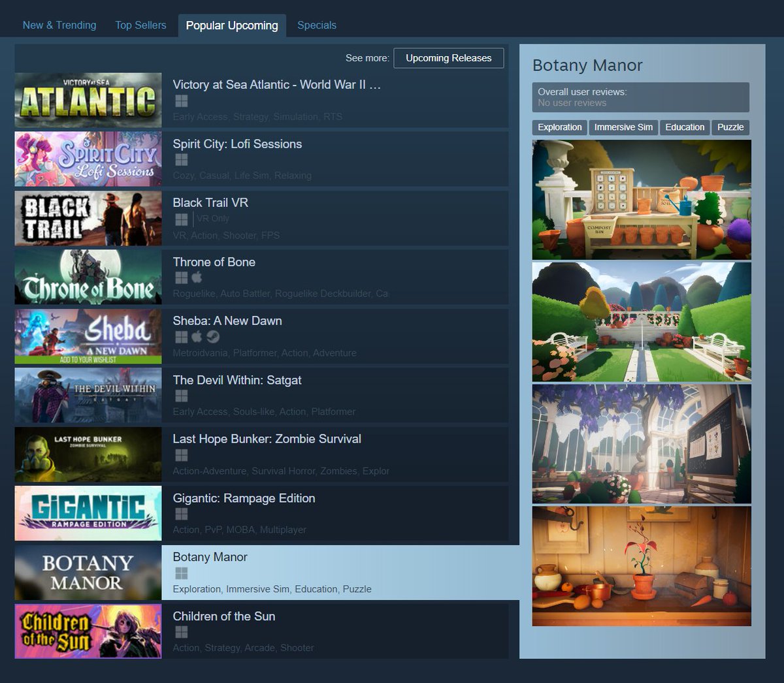Select the Popular Upcoming tab
784x683 pixels.
point(232,25)
